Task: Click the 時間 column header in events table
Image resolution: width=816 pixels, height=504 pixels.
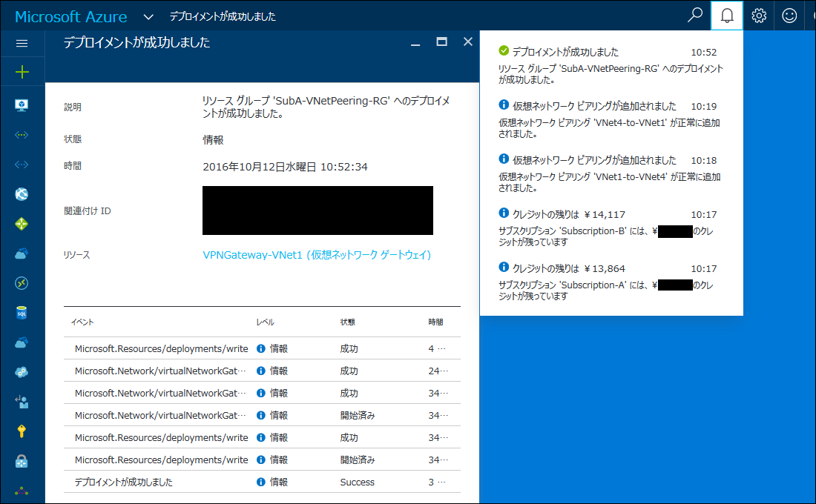Action: [435, 322]
